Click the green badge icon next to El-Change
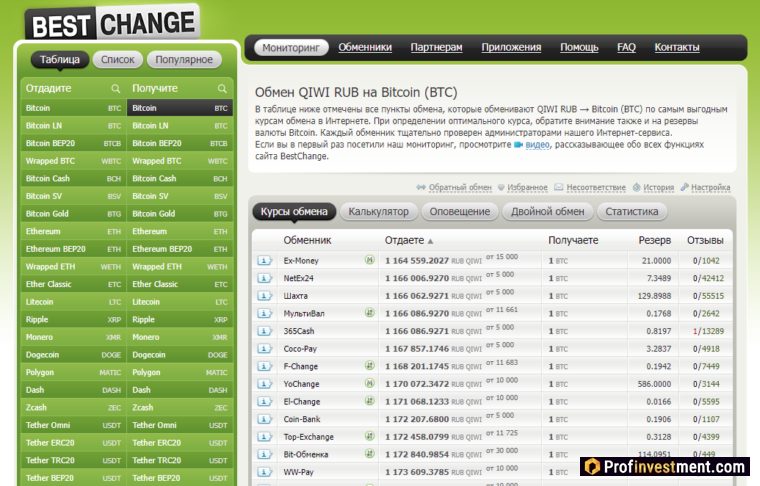 (369, 401)
